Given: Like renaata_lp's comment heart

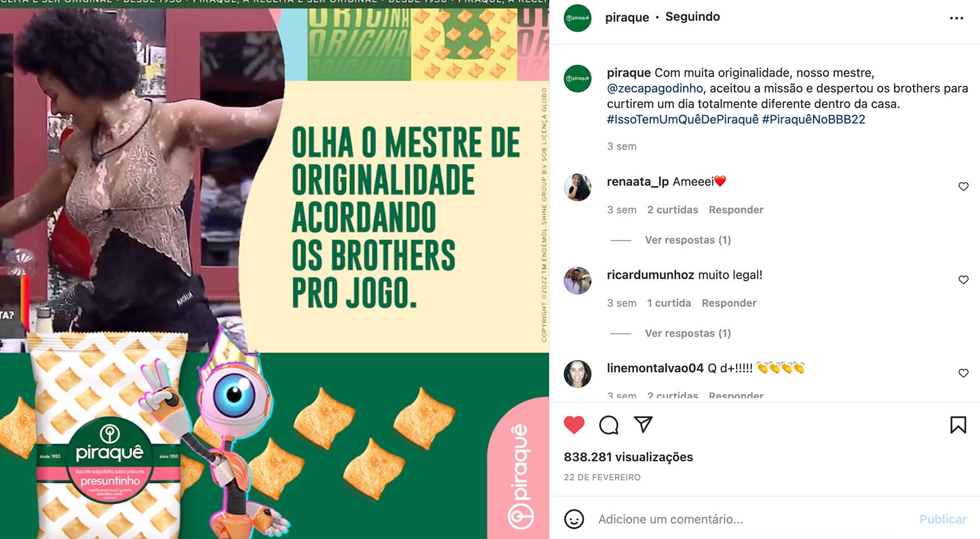Looking at the screenshot, I should coord(963,186).
